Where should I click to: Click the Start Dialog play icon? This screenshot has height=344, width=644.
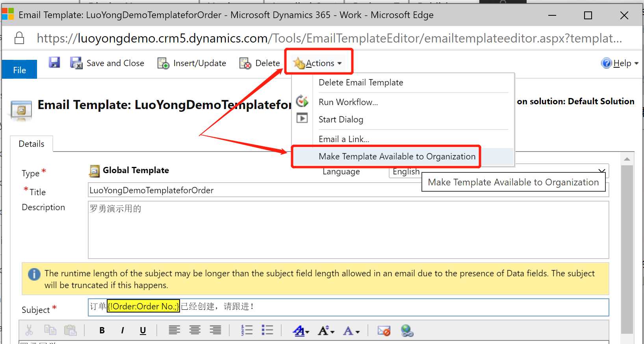pos(302,118)
